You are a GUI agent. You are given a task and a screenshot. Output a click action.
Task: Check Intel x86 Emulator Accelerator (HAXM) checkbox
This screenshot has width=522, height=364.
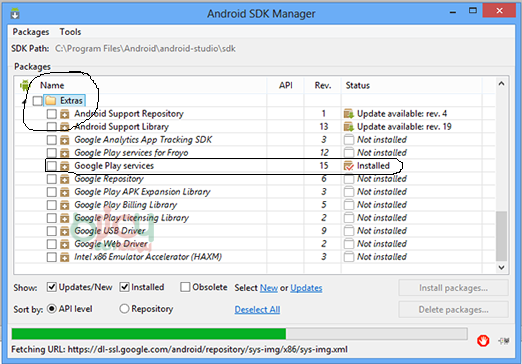pos(52,257)
